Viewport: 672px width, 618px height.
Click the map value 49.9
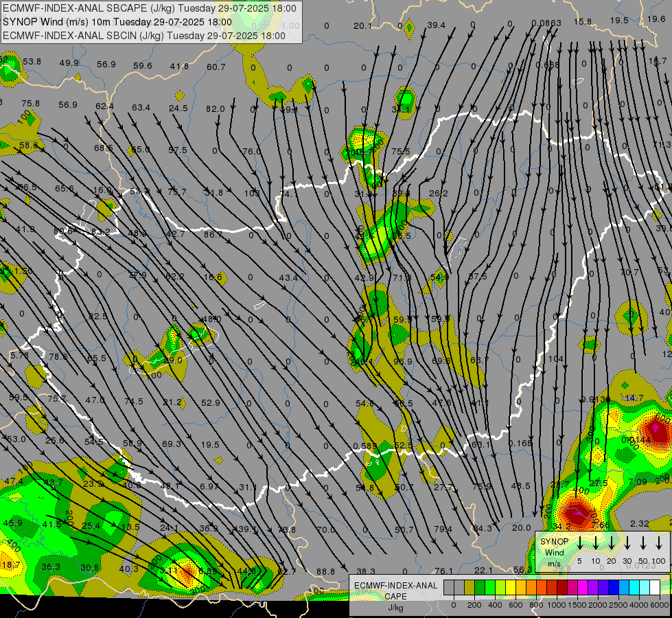69,63
